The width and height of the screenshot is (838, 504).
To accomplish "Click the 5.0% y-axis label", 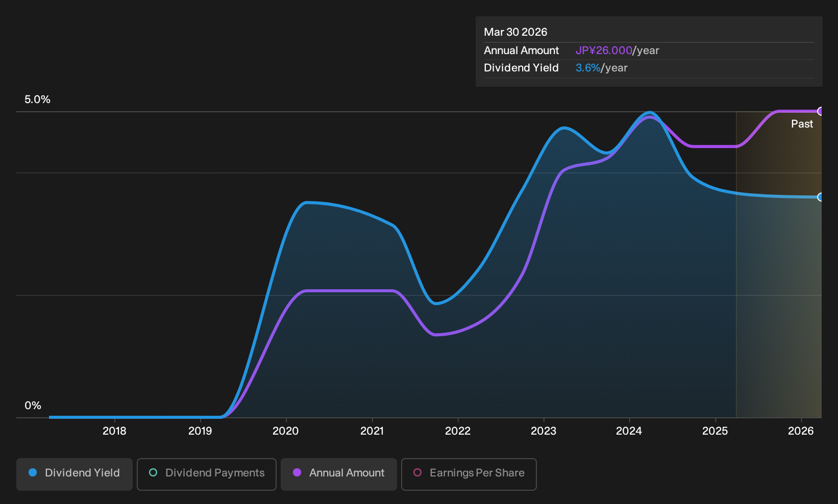I will click(37, 99).
